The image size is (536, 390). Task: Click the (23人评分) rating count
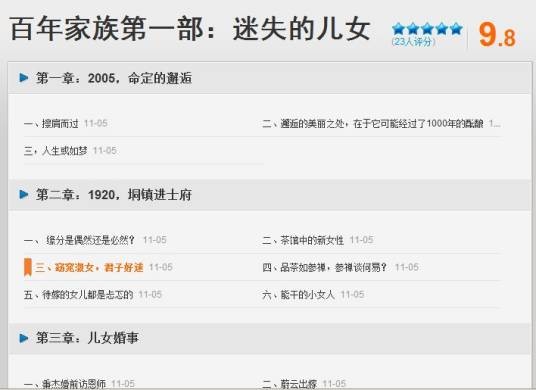pyautogui.click(x=414, y=42)
